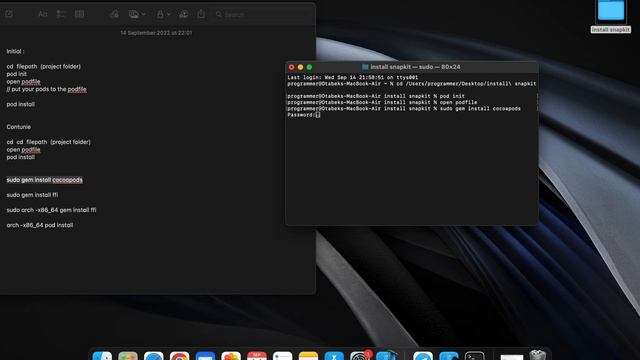Click 'arch -x86_64 pod install' in the note
This screenshot has height=360, width=640.
(40, 225)
